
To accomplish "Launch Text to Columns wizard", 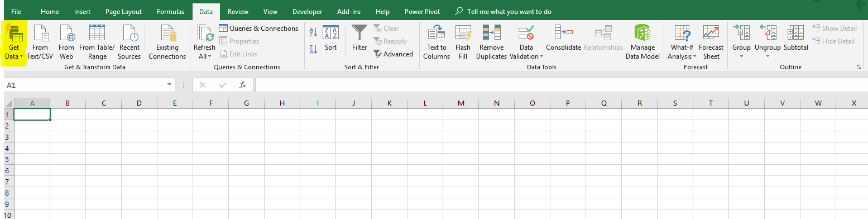I will tap(437, 42).
